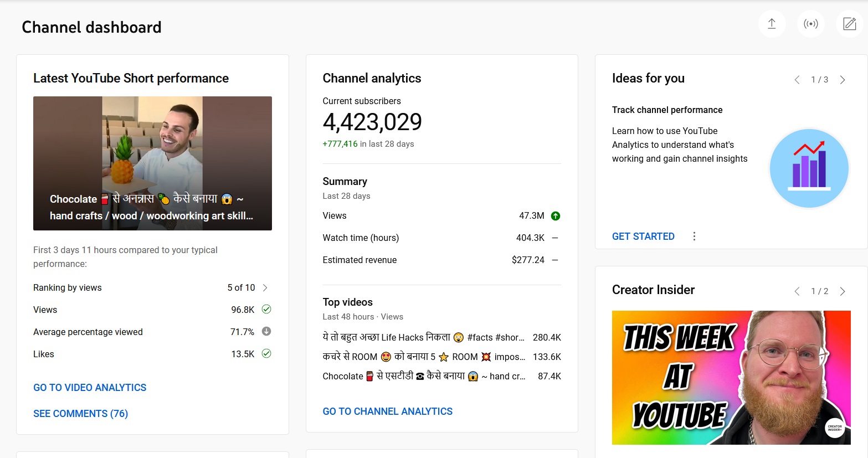Image resolution: width=868 pixels, height=458 pixels.
Task: Expand Ranking by views chevron
Action: pyautogui.click(x=265, y=287)
